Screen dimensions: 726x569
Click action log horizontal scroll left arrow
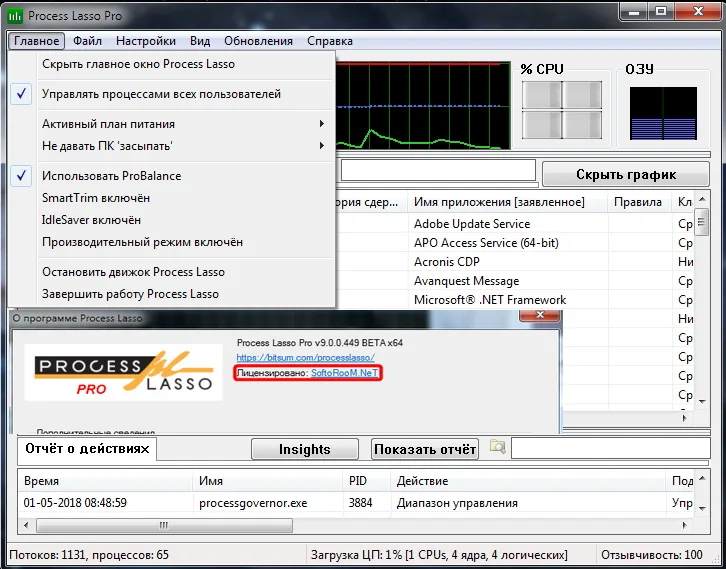coord(26,525)
